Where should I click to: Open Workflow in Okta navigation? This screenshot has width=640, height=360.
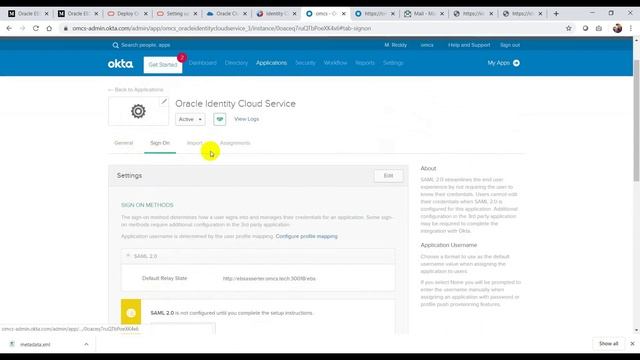335,63
